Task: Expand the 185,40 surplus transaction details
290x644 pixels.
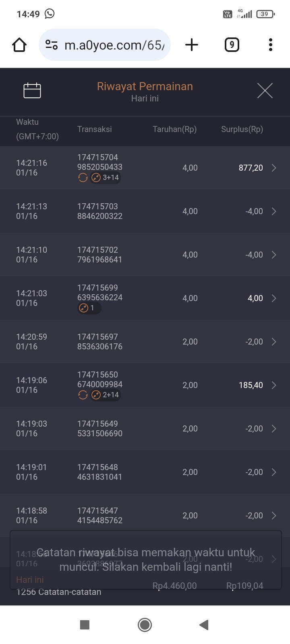Action: (x=274, y=385)
